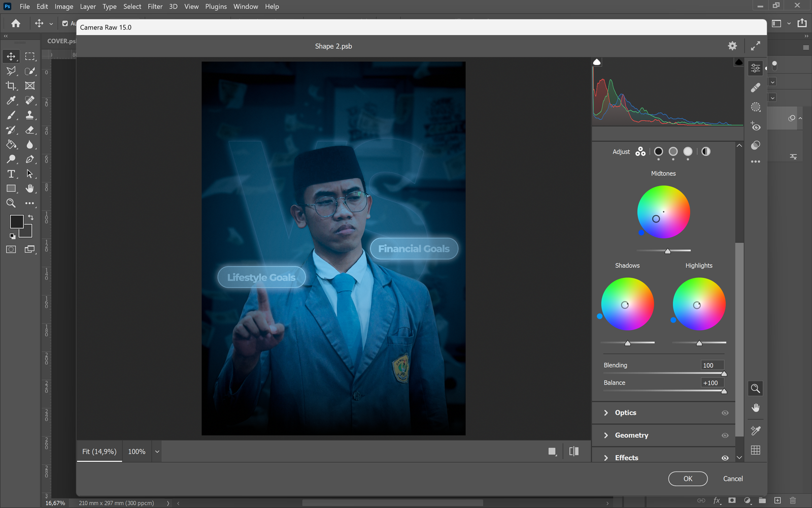812x508 pixels.
Task: Toggle Effects panel visibility eye
Action: (x=725, y=458)
